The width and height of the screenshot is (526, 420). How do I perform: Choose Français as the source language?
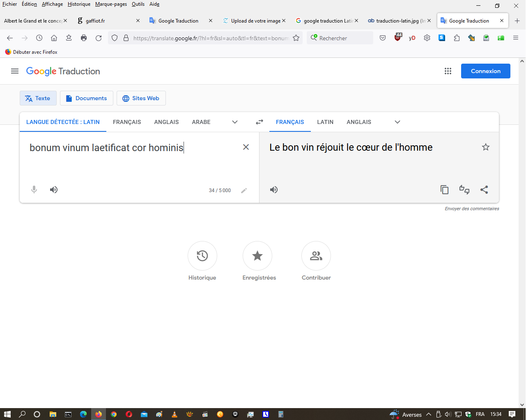click(127, 122)
